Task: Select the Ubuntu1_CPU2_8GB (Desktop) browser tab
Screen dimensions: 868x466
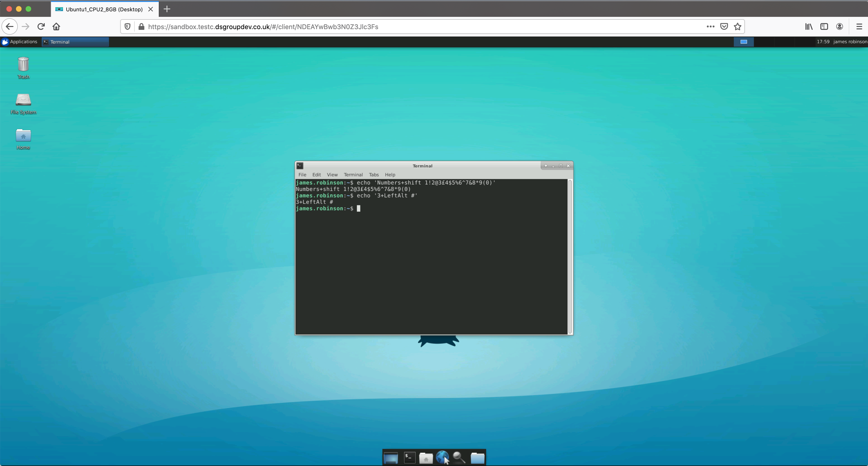Action: pos(105,9)
